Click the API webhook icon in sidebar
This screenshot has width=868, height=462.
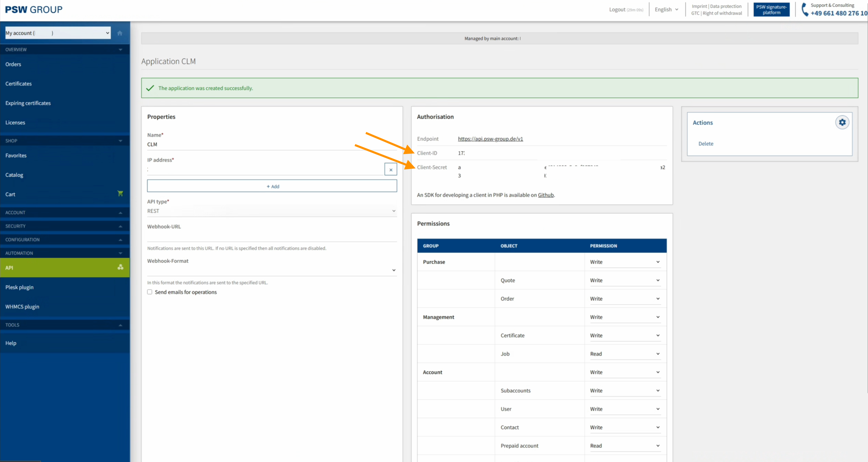[120, 267]
